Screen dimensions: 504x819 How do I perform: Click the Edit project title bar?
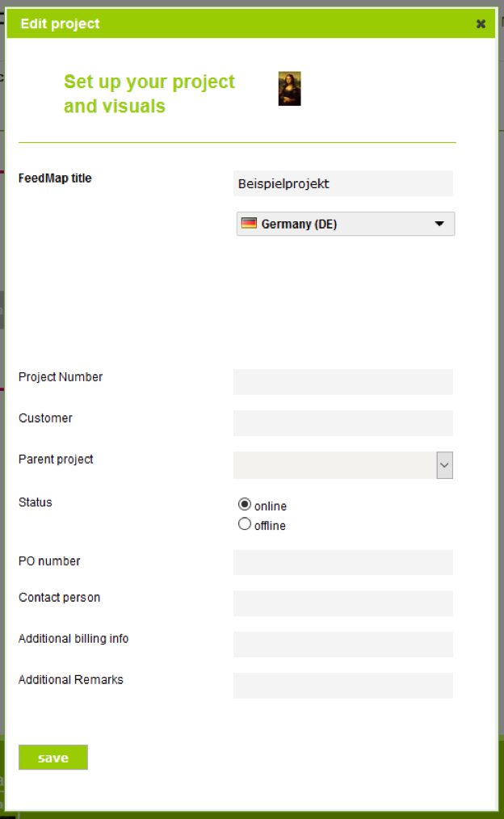(250, 24)
